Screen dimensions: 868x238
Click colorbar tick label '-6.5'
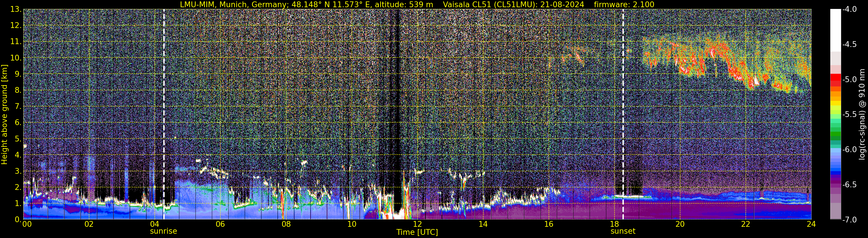(850, 185)
